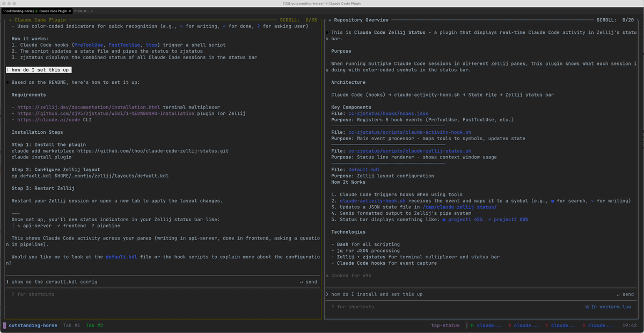Select Zellij Tab #2 in status bar
The width and height of the screenshot is (644, 333).
94,325
